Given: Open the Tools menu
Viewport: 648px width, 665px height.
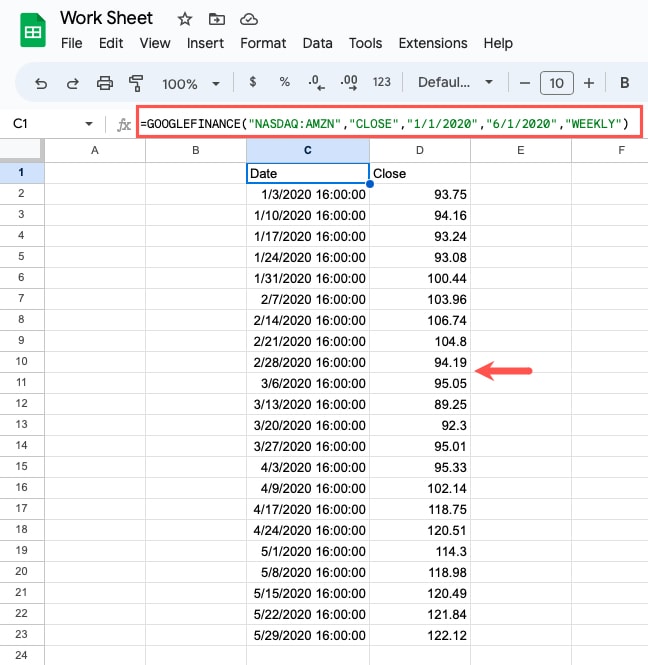Looking at the screenshot, I should [x=366, y=43].
